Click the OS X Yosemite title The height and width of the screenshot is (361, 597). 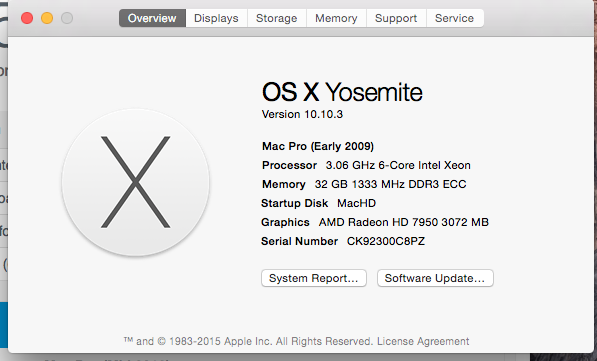click(x=342, y=92)
